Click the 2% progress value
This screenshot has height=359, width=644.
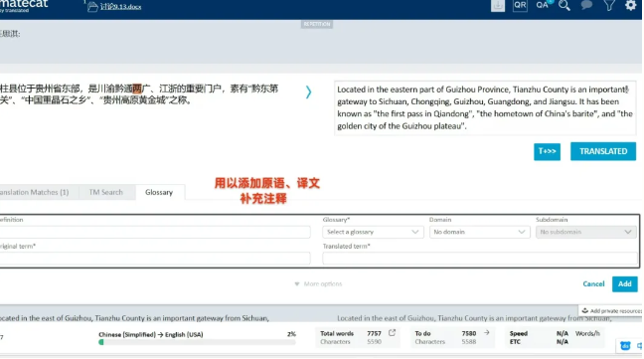291,334
